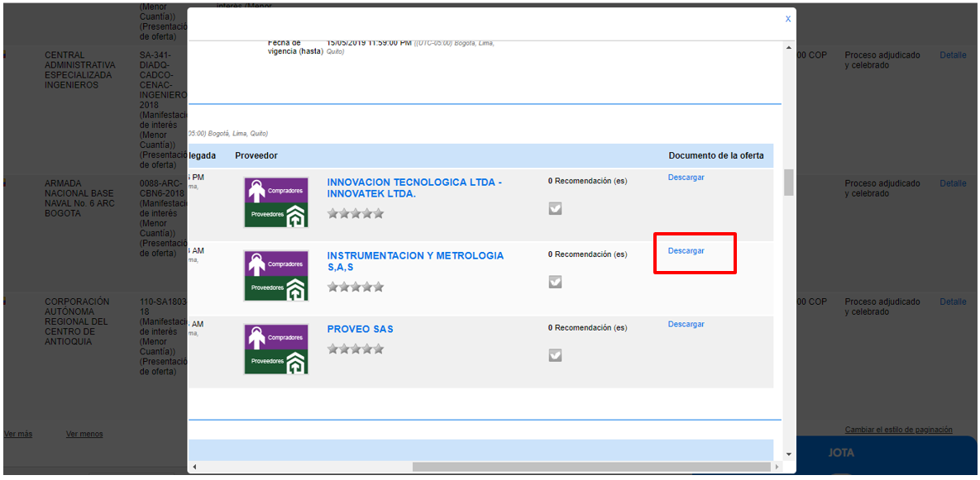980x480 pixels.
Task: Open the PROVEO SAS provider link
Action: pyautogui.click(x=360, y=329)
